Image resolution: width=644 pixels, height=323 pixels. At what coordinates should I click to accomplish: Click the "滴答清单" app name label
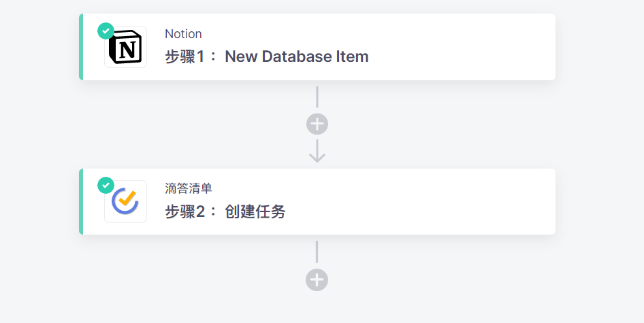pos(189,189)
